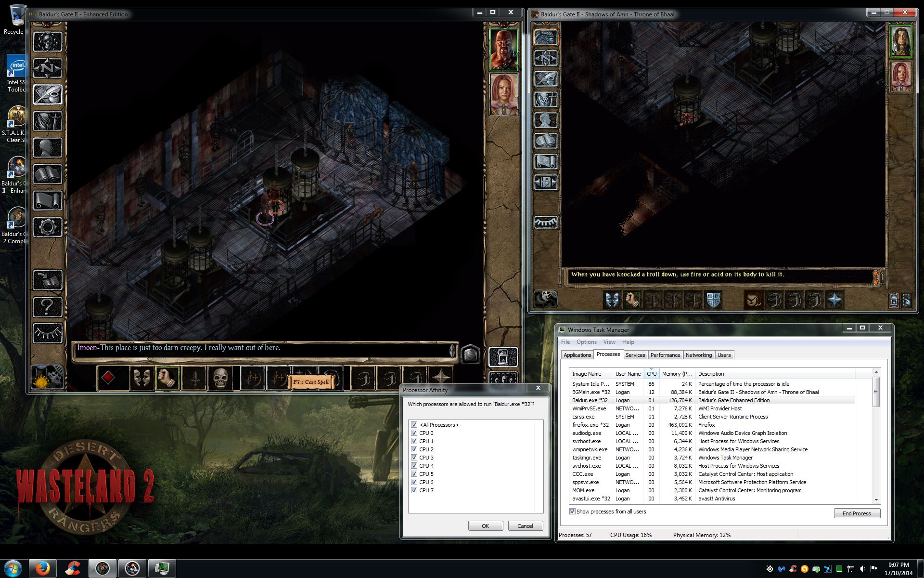Click the Firefox taskbar icon
924x578 pixels.
[x=42, y=568]
